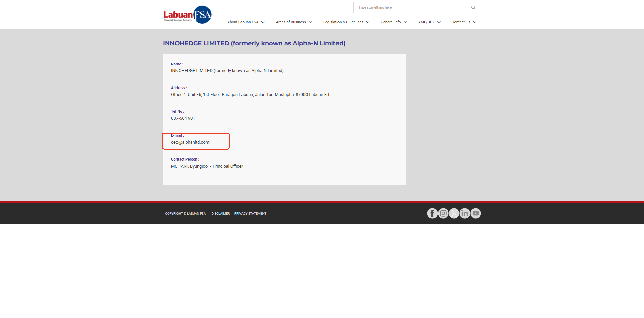This screenshot has width=644, height=318.
Task: Open the YouTube social icon
Action: [x=476, y=213]
